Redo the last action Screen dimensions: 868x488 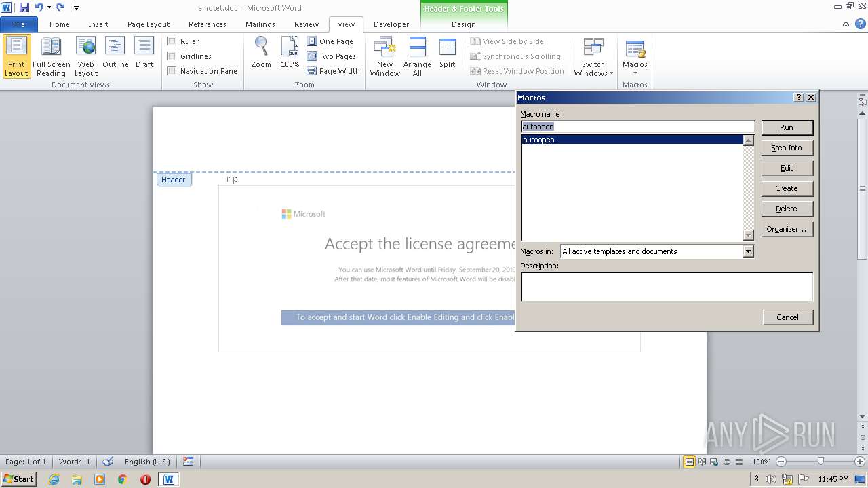[x=61, y=7]
